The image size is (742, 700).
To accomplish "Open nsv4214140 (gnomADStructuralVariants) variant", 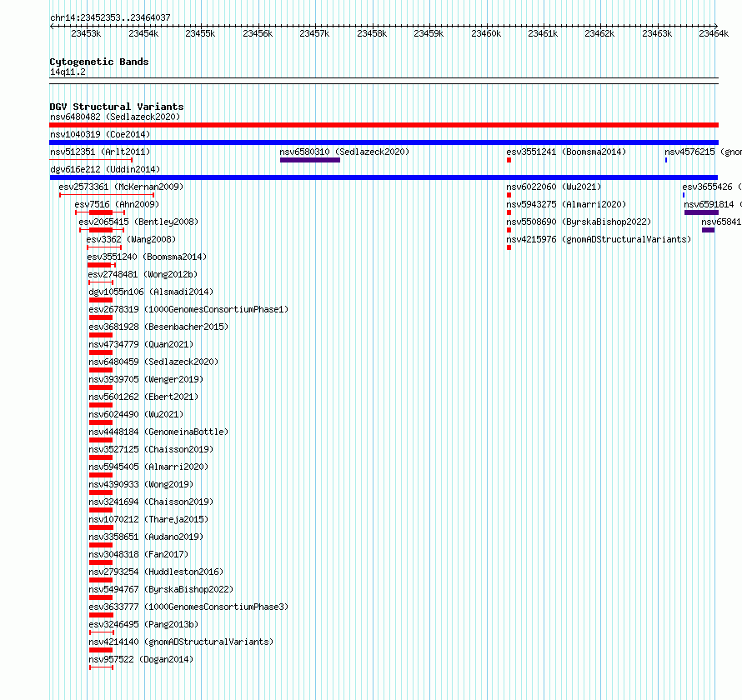I will click(x=181, y=642).
